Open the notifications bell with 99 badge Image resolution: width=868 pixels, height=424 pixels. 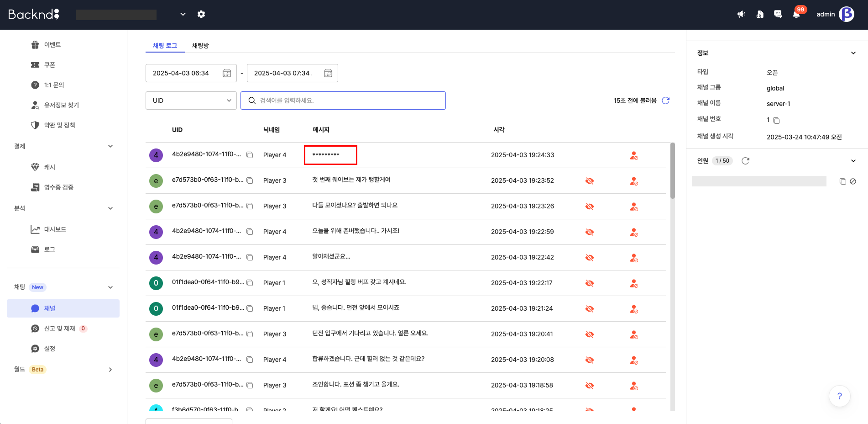point(796,14)
